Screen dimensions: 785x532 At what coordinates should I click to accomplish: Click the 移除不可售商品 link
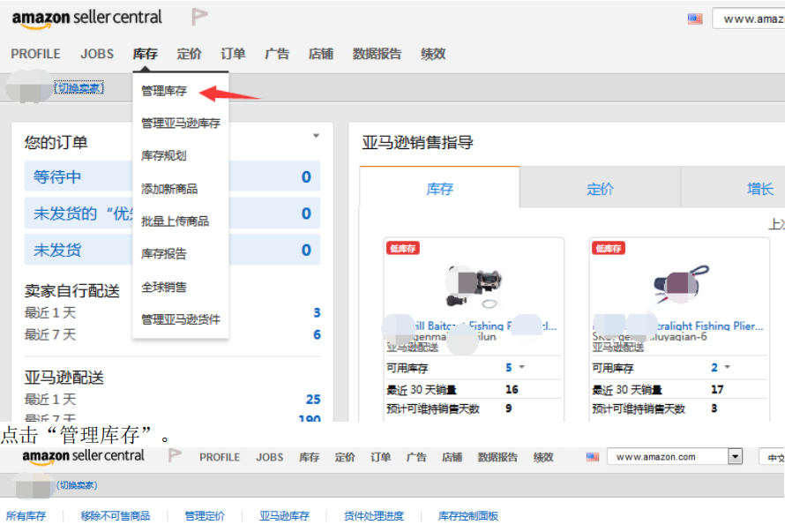coord(115,516)
